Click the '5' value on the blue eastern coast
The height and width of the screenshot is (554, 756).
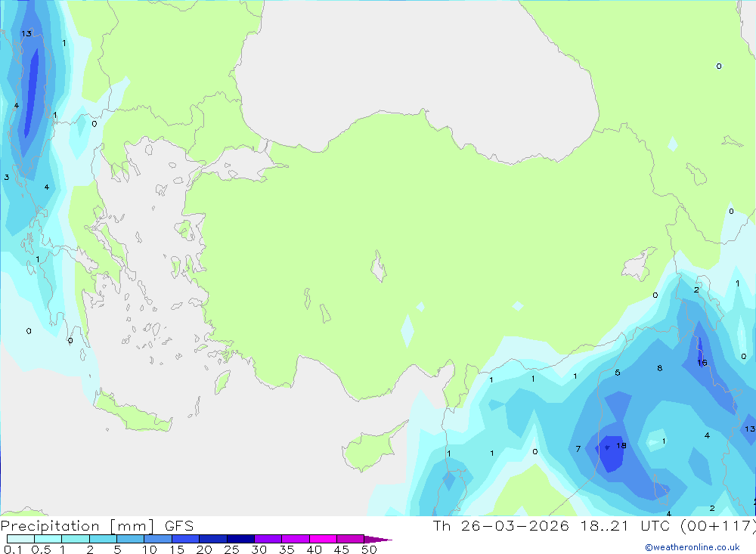point(618,373)
